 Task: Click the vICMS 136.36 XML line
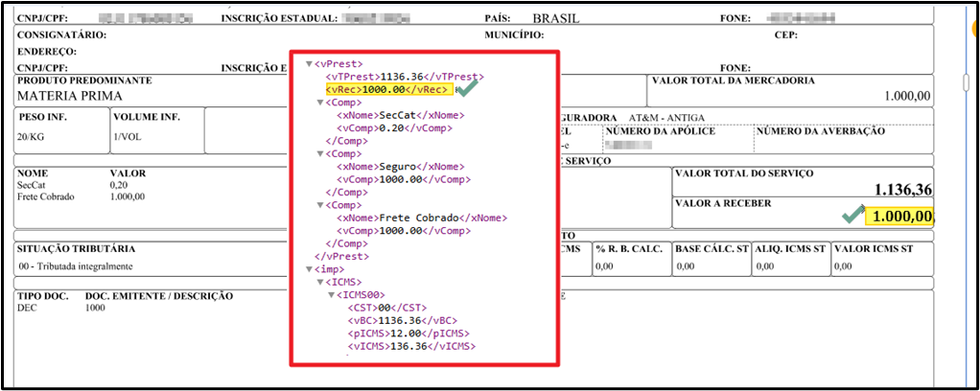(x=412, y=346)
